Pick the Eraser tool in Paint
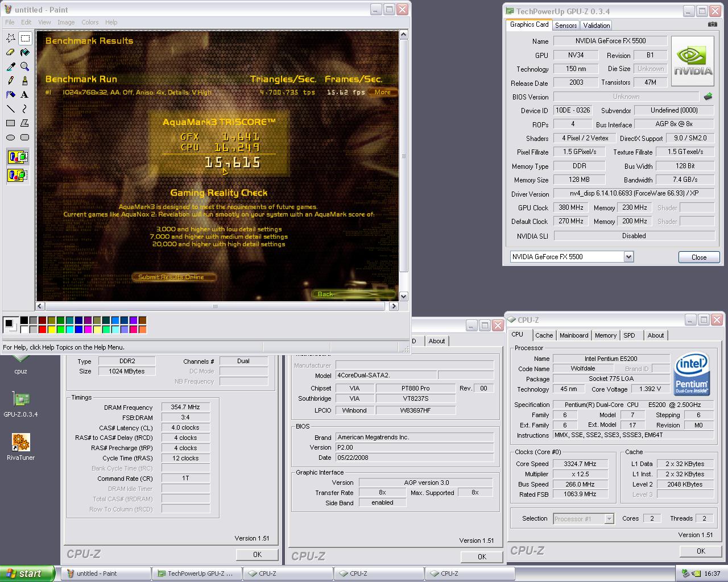 coord(11,52)
